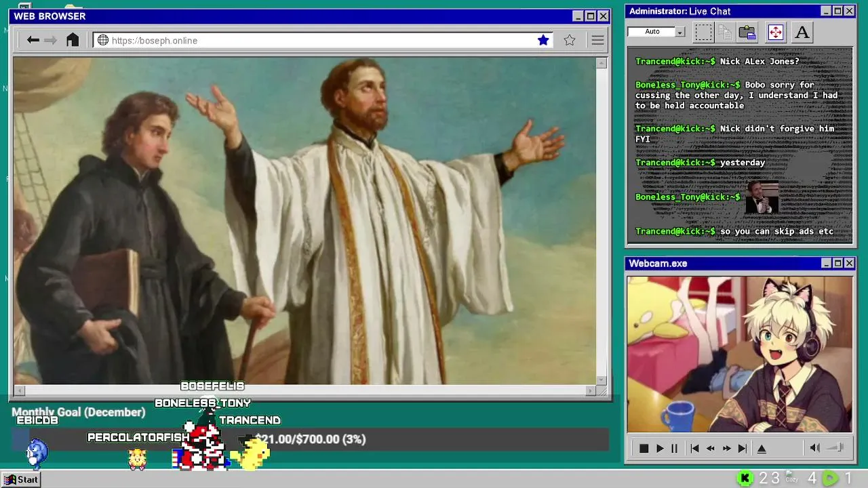This screenshot has height=488, width=868.
Task: Click the green Kick icon in system tray
Action: click(745, 479)
